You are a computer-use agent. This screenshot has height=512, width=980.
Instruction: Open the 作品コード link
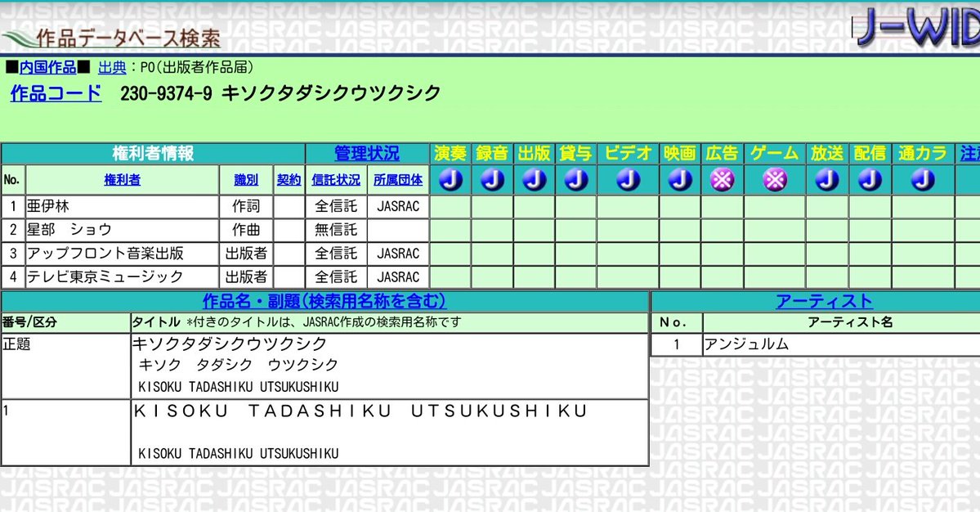56,94
